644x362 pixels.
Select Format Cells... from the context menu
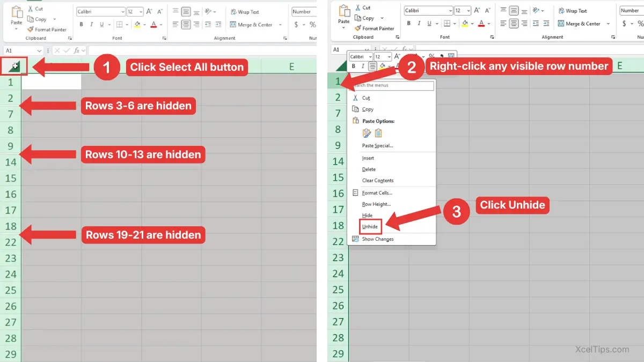tap(377, 193)
